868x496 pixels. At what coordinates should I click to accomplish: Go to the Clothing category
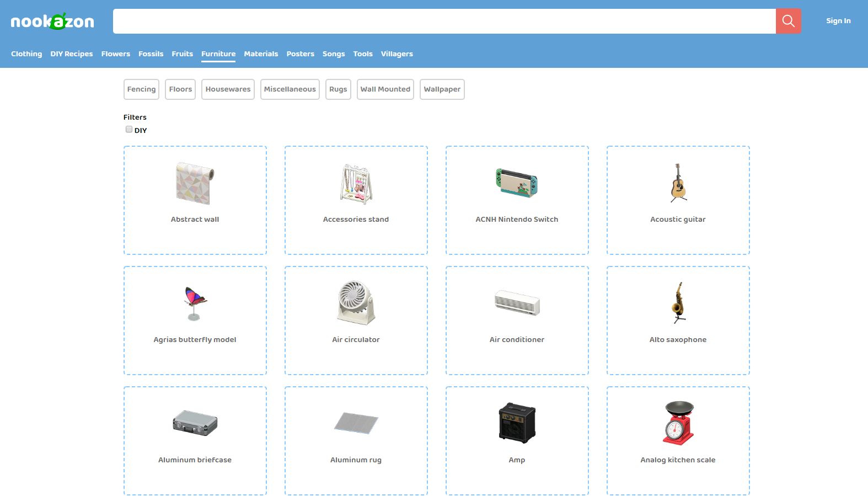click(x=26, y=54)
